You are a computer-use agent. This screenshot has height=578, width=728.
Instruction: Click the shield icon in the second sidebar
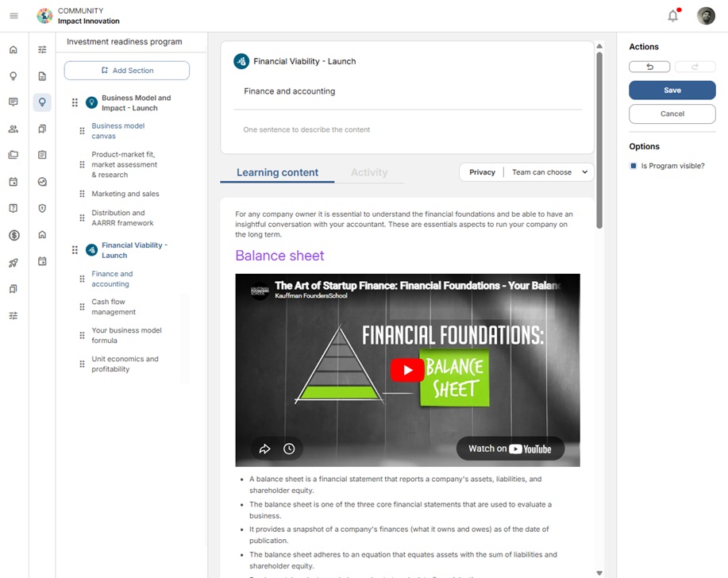click(42, 208)
